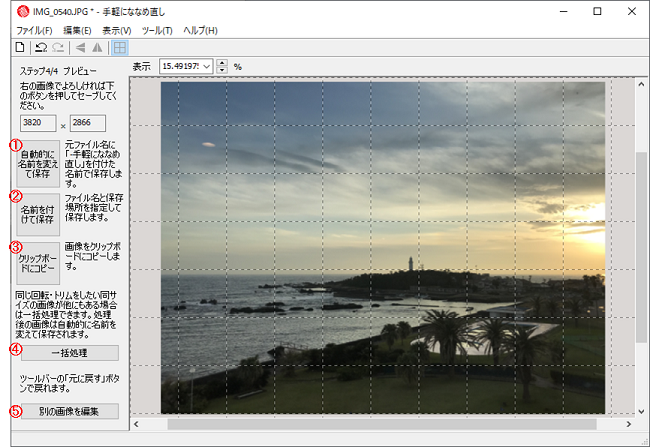The width and height of the screenshot is (650, 447).
Task: Select 別の画像を編集 button
Action: click(x=69, y=411)
